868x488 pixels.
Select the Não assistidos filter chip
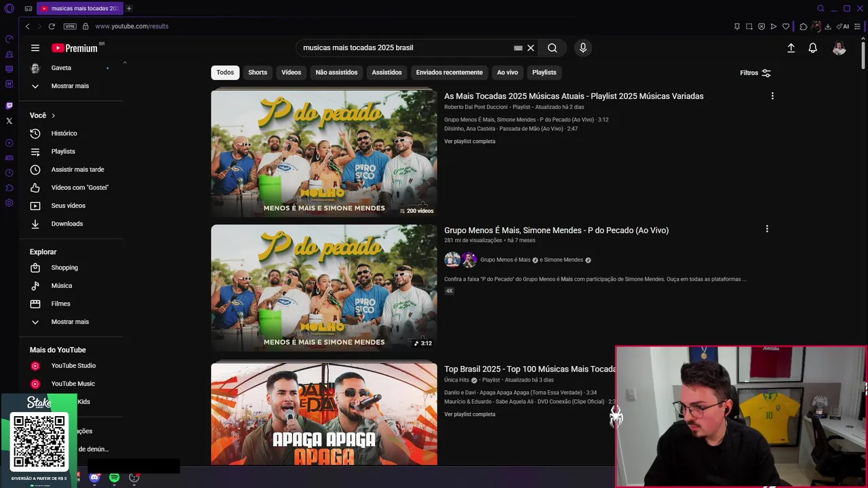(336, 73)
